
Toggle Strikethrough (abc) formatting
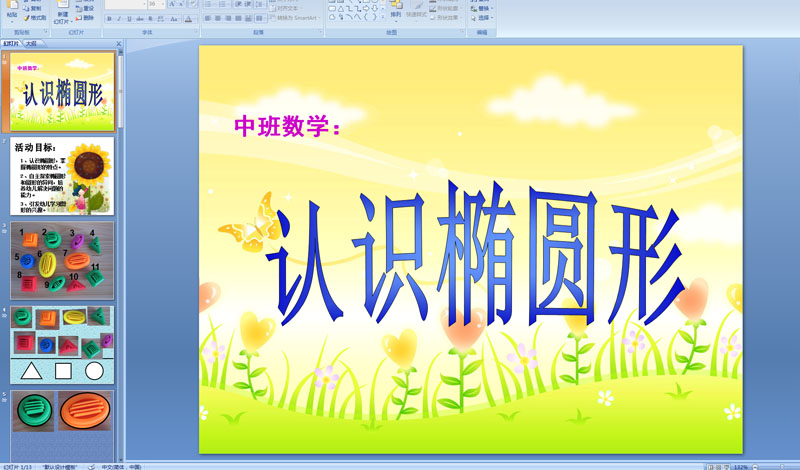click(139, 19)
